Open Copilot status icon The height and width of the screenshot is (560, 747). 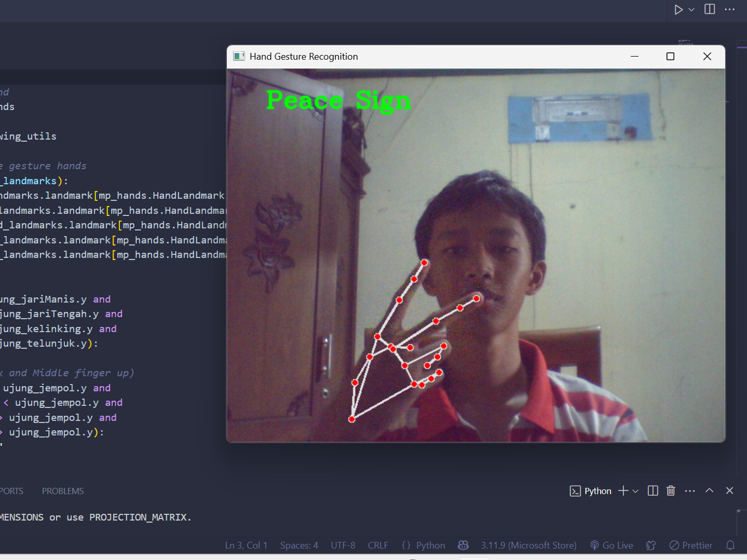[463, 545]
